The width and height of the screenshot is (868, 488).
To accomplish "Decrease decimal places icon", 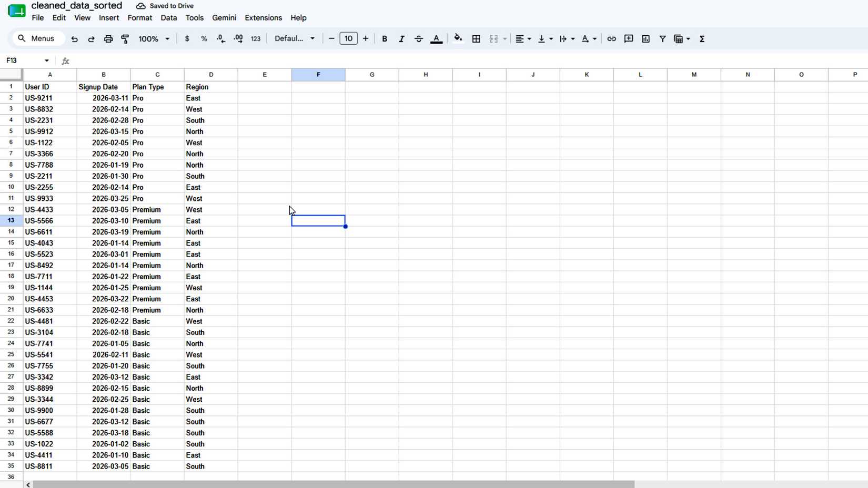I will (221, 39).
